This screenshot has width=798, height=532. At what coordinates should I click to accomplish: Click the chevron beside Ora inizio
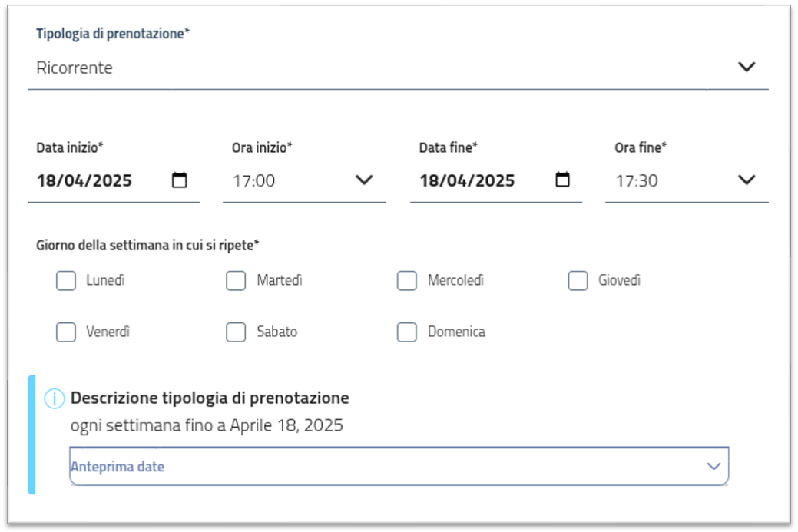tap(363, 180)
